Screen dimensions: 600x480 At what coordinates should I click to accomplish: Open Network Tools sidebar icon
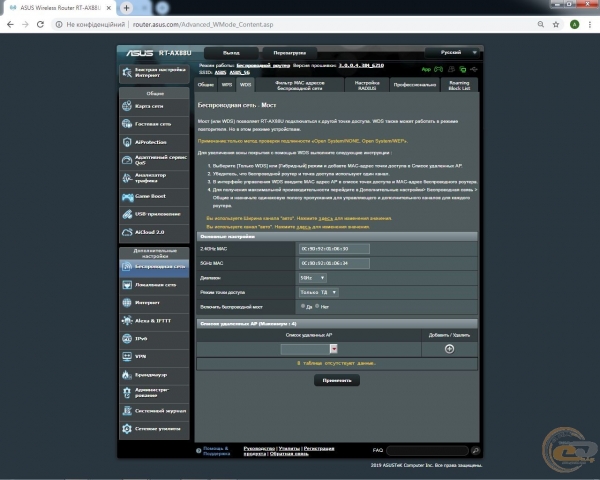click(127, 429)
